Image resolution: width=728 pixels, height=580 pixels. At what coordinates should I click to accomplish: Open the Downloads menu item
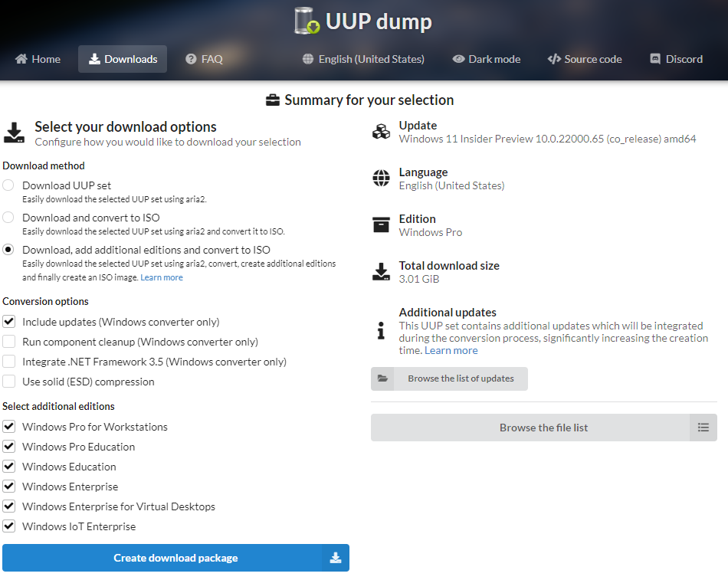coord(123,59)
